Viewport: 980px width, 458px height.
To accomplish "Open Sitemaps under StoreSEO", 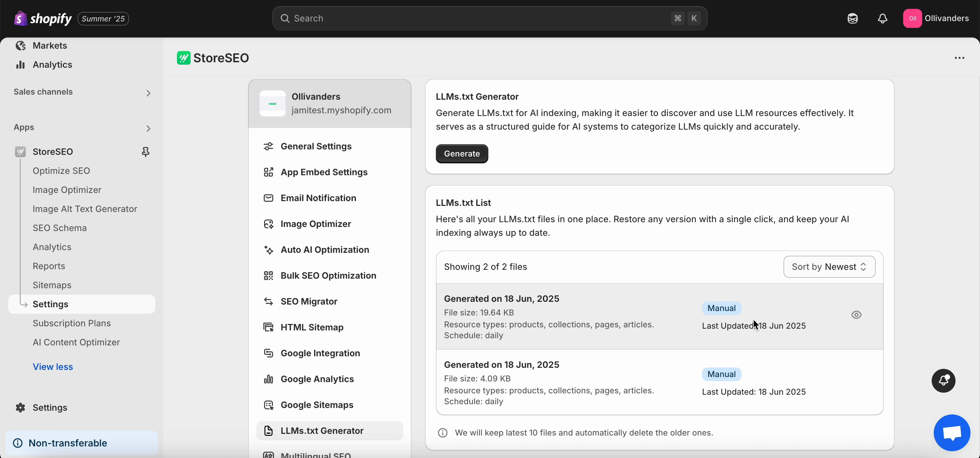I will click(x=52, y=285).
